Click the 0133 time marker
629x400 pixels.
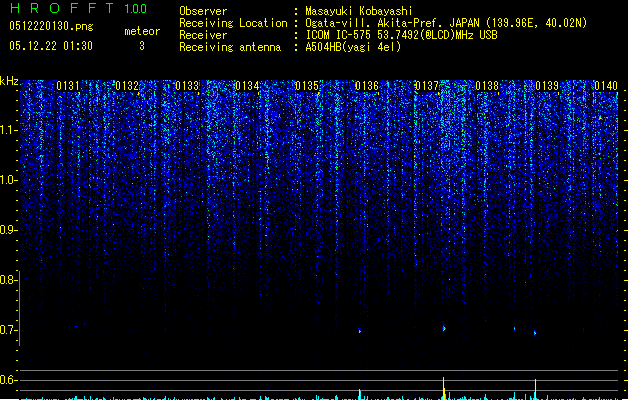pyautogui.click(x=187, y=86)
